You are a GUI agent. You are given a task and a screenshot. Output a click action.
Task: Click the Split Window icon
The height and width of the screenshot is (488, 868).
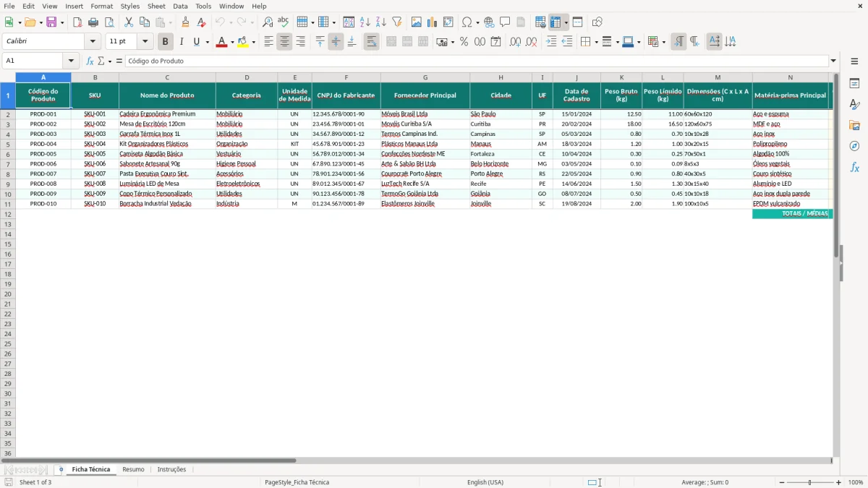click(578, 22)
